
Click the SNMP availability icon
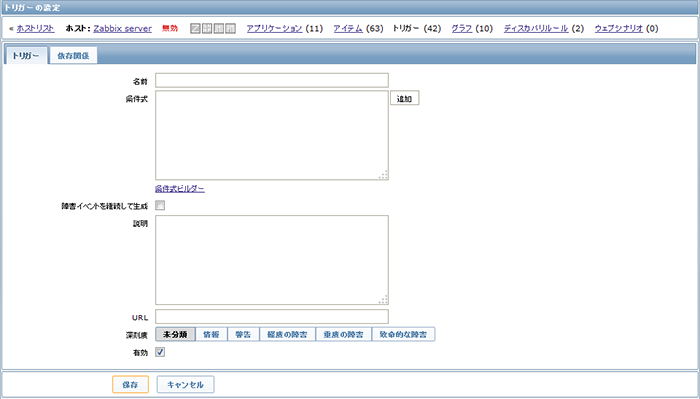(x=207, y=29)
